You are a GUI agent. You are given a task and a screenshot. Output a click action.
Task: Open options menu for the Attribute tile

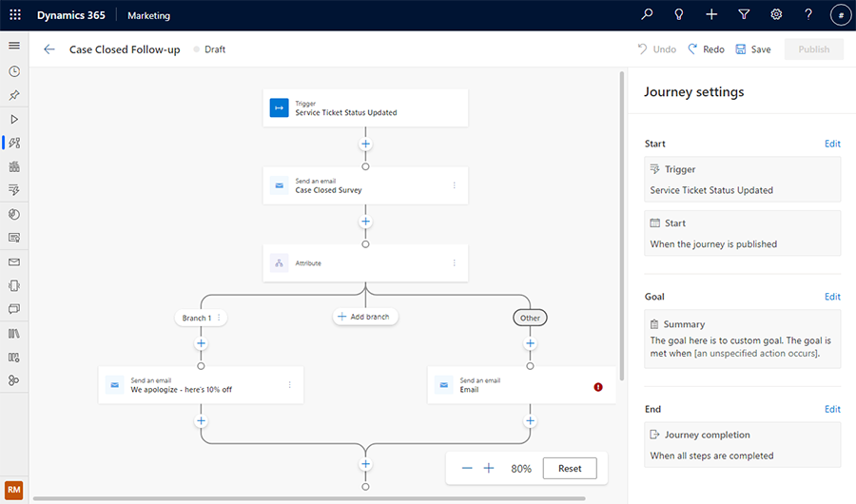pyautogui.click(x=454, y=263)
